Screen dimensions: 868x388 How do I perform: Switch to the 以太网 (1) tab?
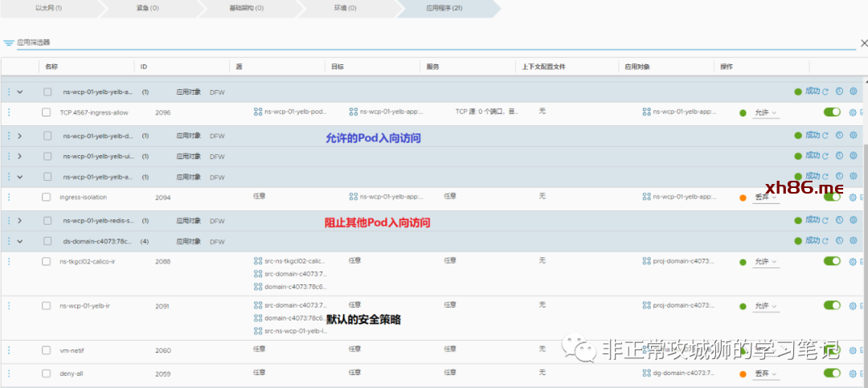pos(49,8)
